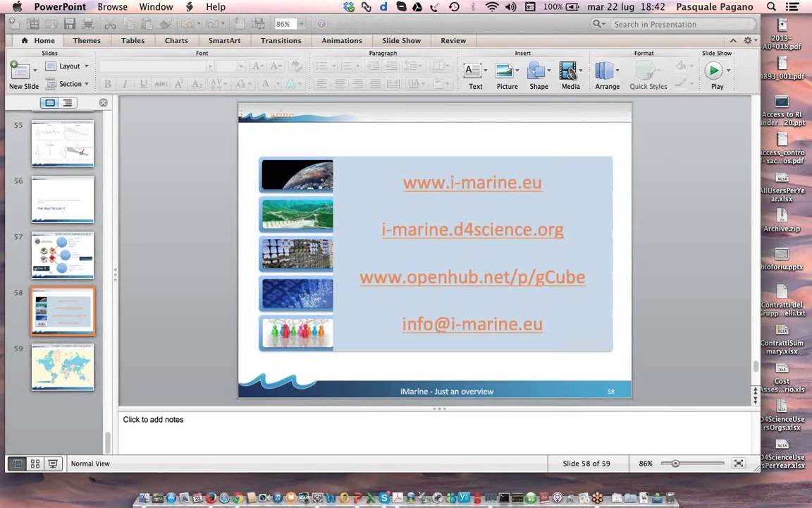
Task: Select slide 57 thumbnail
Action: point(63,255)
